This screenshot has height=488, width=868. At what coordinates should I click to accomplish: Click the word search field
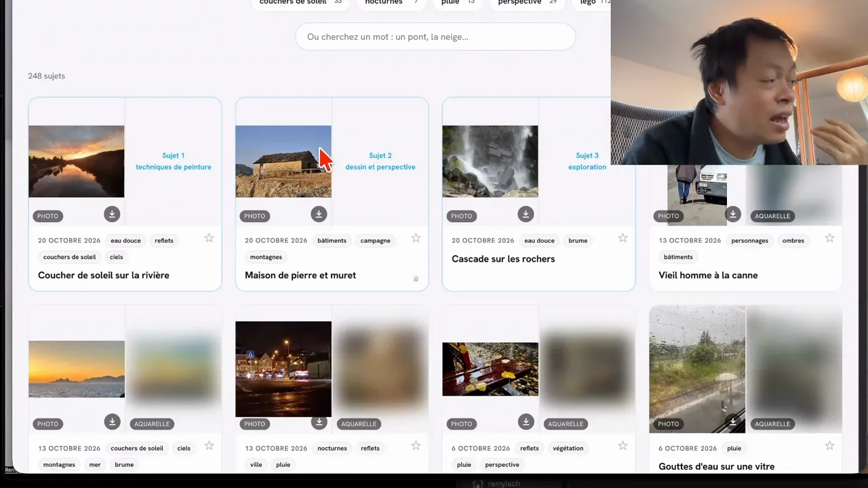[435, 37]
